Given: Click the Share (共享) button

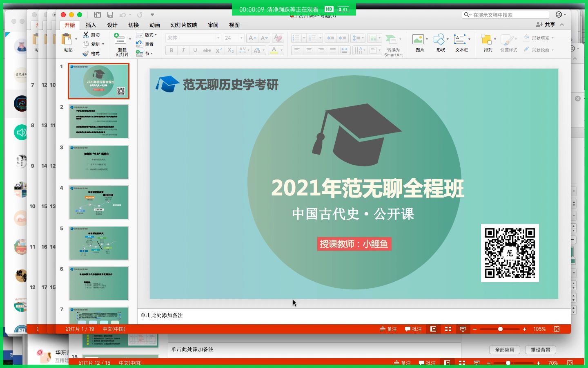Looking at the screenshot, I should click(546, 25).
